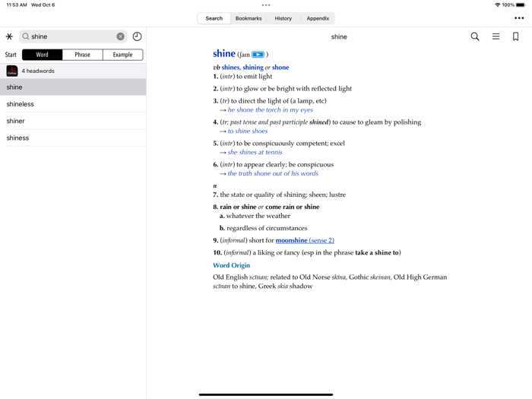Select the Word search mode
The image size is (532, 399).
click(x=42, y=55)
